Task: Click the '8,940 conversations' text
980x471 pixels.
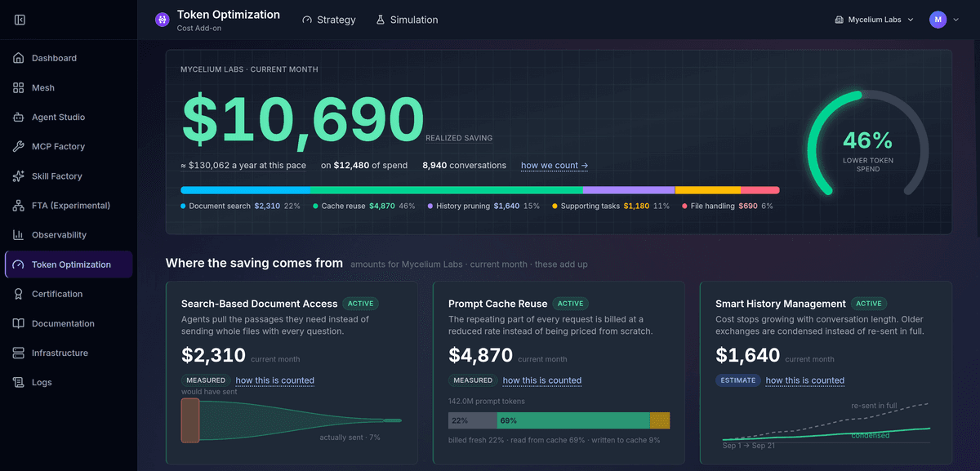Action: [464, 166]
